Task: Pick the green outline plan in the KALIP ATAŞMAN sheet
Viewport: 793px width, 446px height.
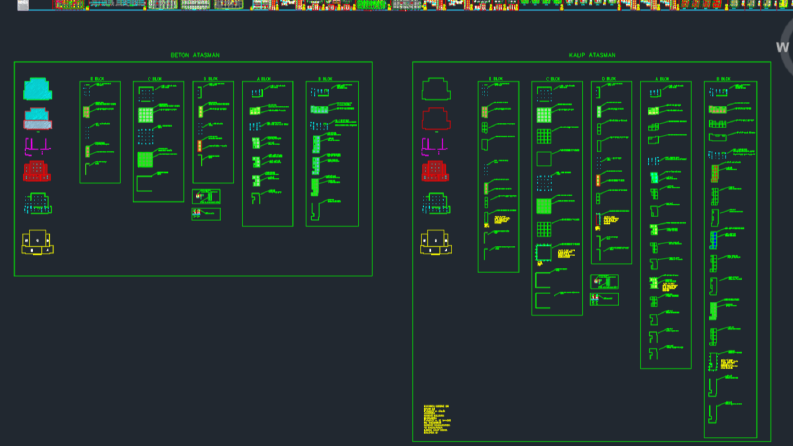Action: (436, 89)
